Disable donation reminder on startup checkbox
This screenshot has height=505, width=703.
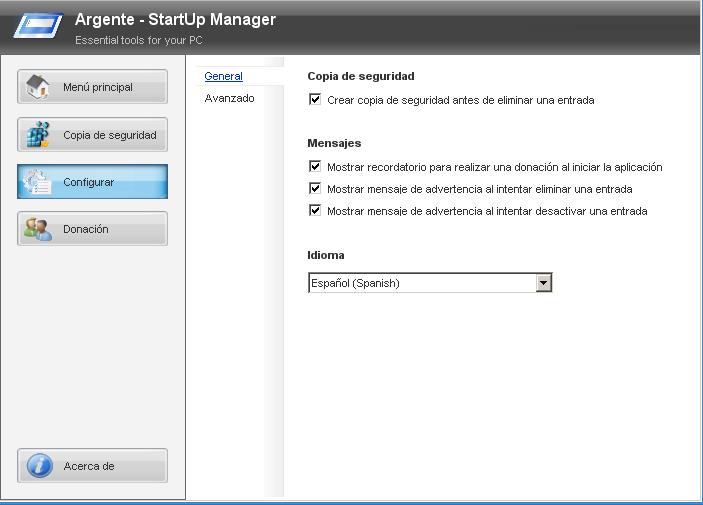315,166
